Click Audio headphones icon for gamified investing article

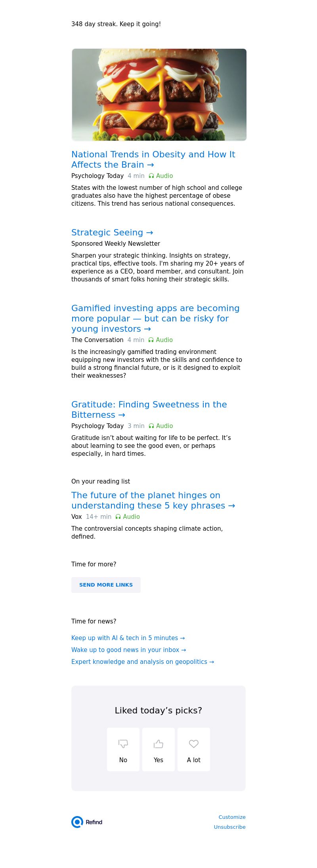tap(151, 340)
